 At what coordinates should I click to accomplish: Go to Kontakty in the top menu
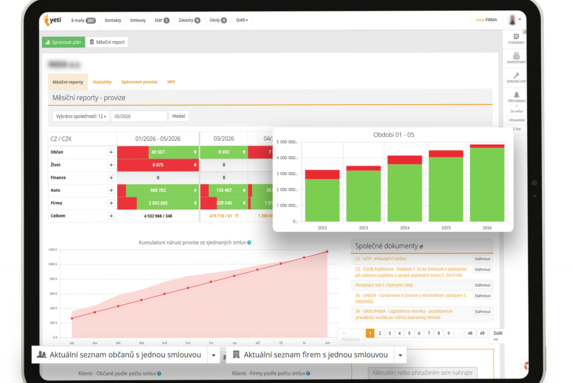point(113,20)
